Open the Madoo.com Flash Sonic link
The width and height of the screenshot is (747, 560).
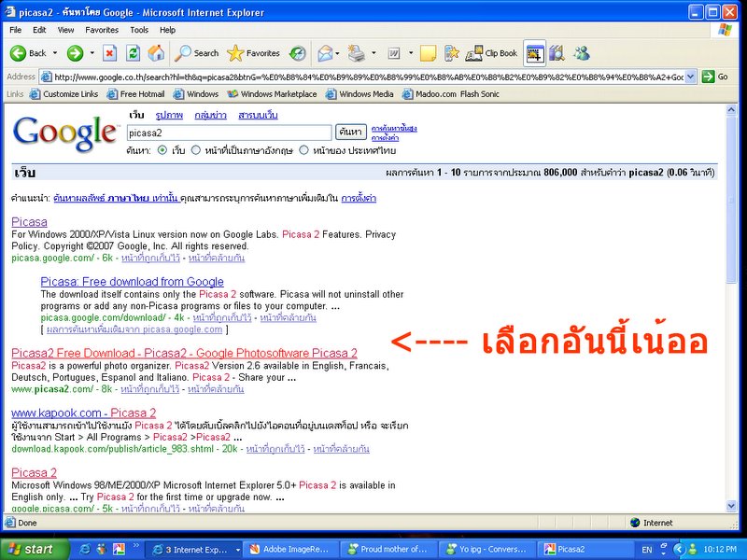tap(451, 94)
